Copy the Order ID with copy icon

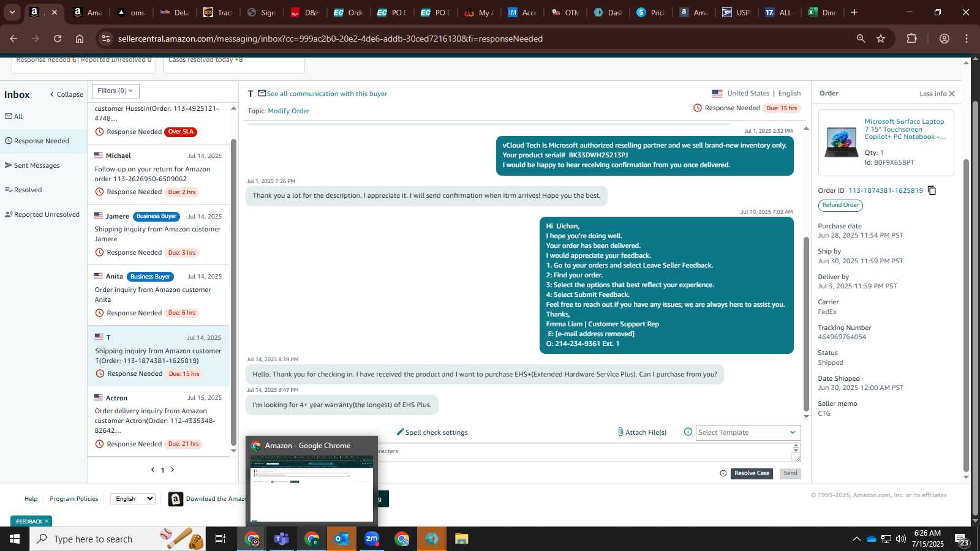932,190
